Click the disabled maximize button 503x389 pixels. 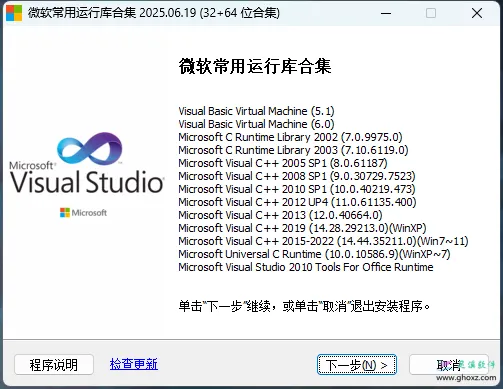[x=431, y=13]
